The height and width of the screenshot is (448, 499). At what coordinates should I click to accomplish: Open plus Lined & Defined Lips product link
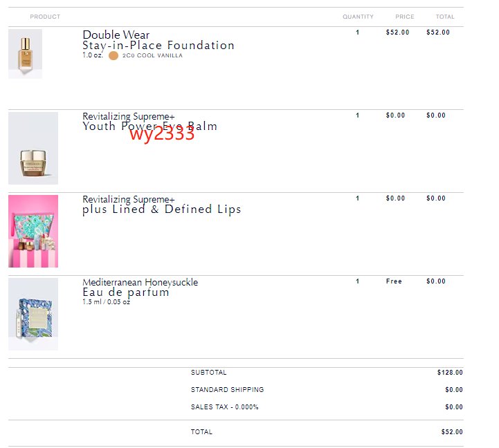[162, 205]
